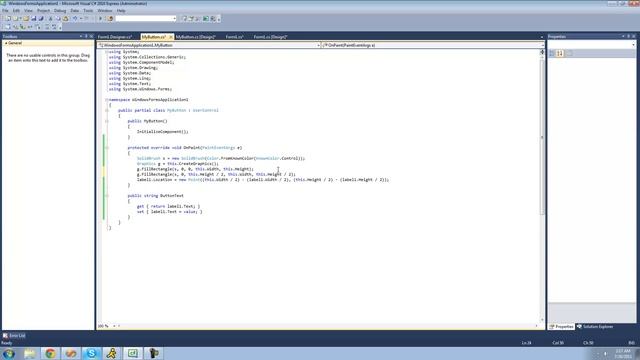Close the MyButton.cs tab
This screenshot has height=360, width=640.
click(171, 37)
